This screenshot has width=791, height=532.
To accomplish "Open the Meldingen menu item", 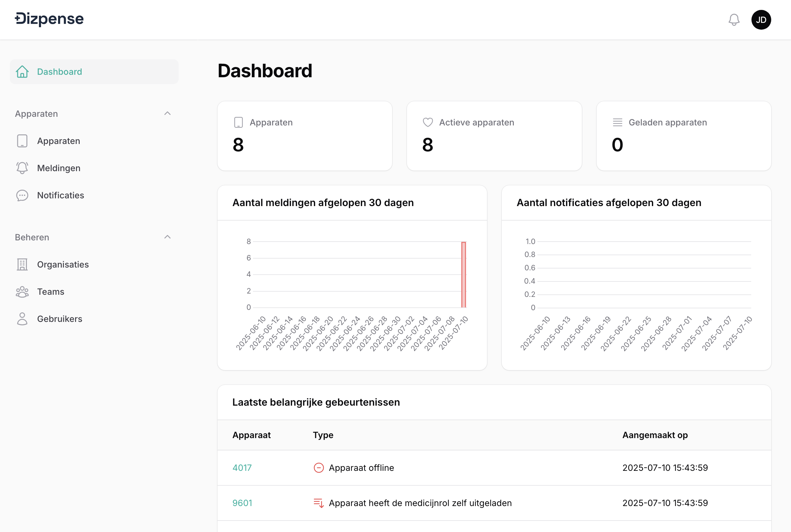I will tap(59, 168).
